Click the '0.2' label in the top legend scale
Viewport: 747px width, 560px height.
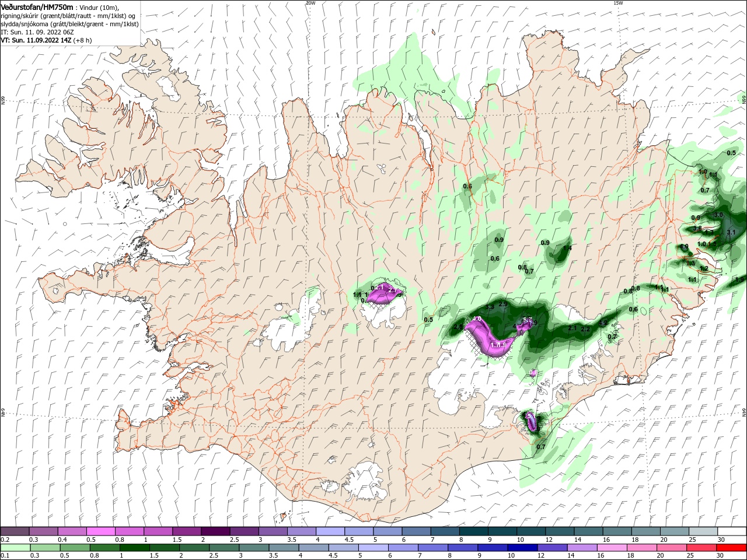5,540
